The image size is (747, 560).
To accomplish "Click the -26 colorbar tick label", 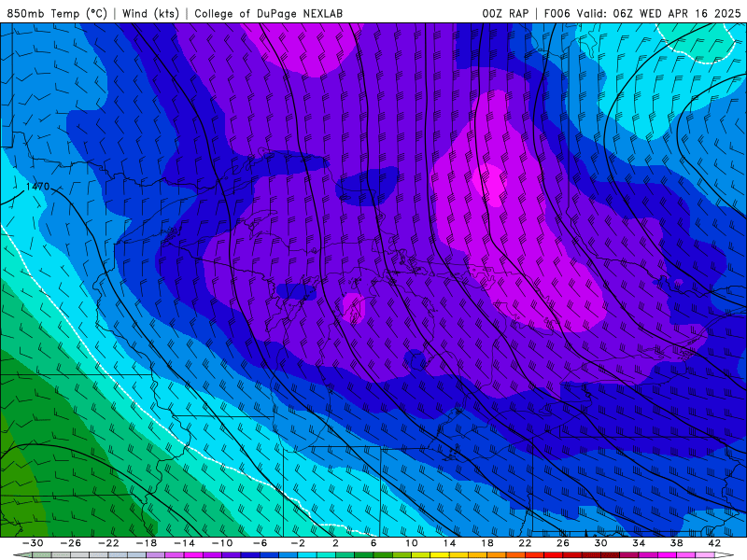I will pos(71,543).
